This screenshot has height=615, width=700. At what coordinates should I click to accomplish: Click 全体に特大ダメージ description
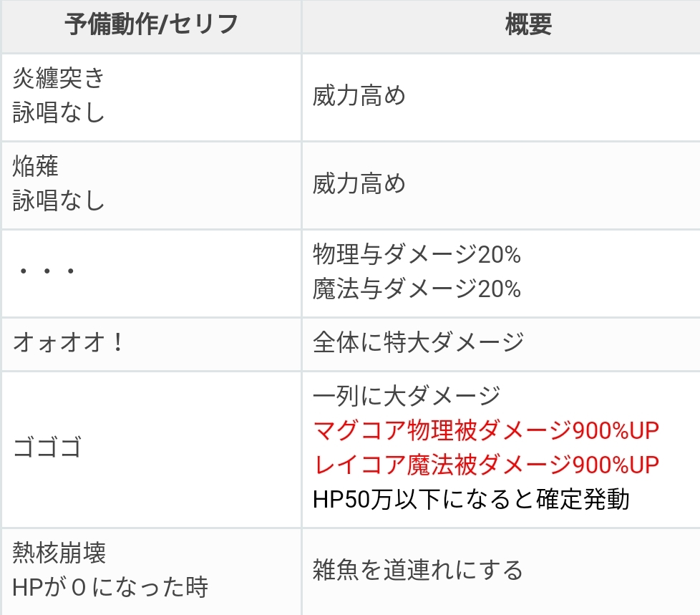[418, 342]
